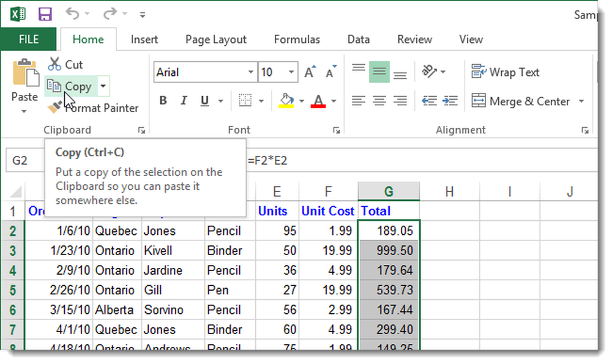Screen dimensions: 612x364
Task: Decrease font size with small A icon
Action: click(x=330, y=72)
